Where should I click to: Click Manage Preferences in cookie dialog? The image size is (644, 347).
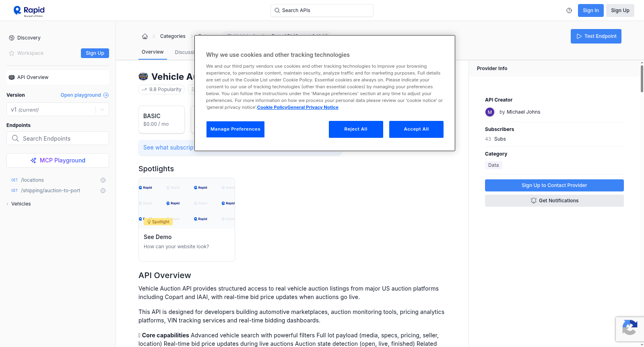click(x=235, y=129)
